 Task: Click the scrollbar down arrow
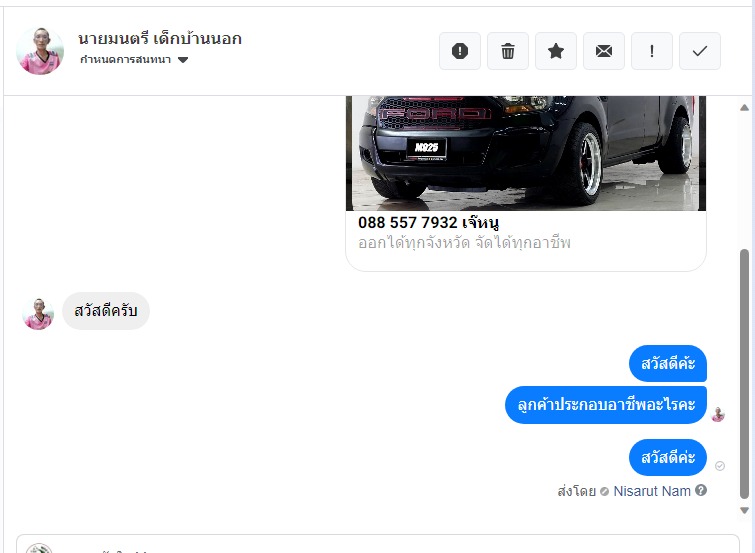tap(744, 510)
